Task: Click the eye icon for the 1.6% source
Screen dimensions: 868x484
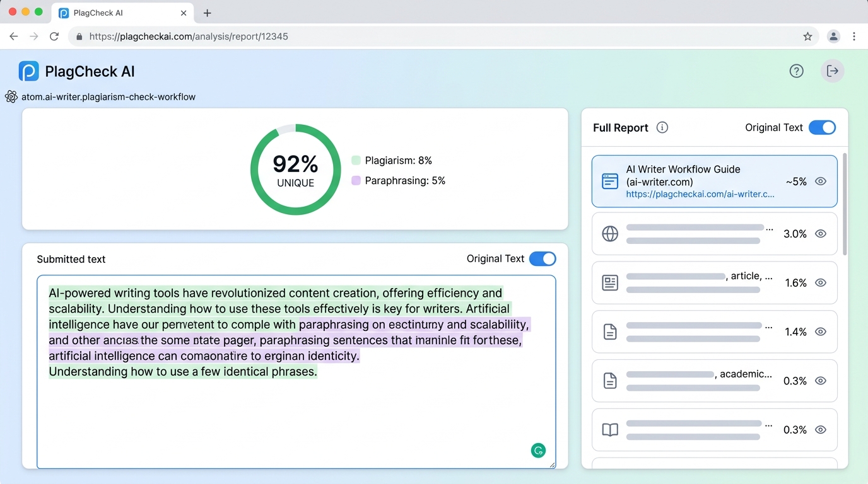Action: click(x=820, y=283)
